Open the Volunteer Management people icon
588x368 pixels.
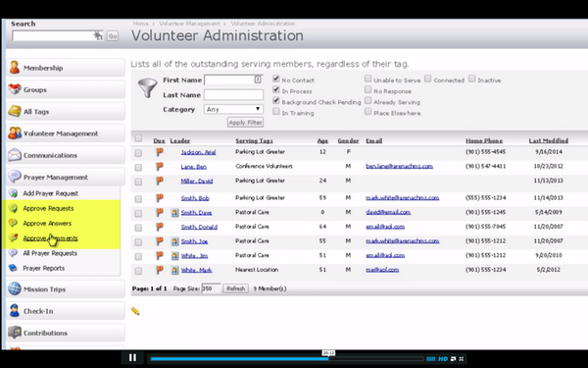15,132
